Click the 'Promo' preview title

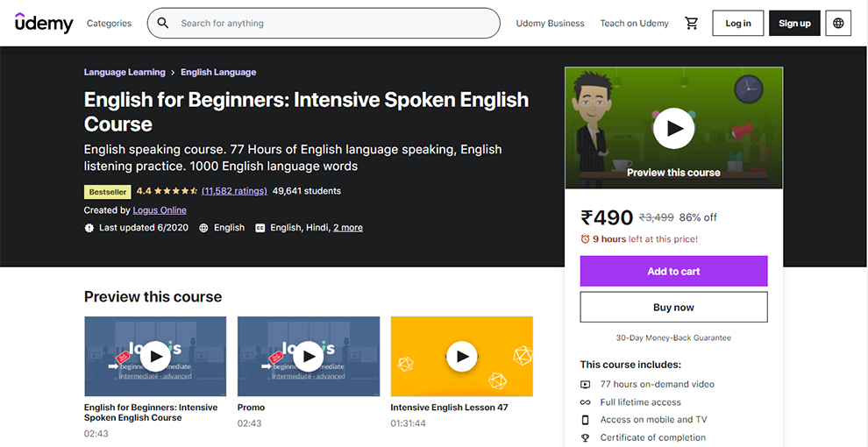[251, 408]
